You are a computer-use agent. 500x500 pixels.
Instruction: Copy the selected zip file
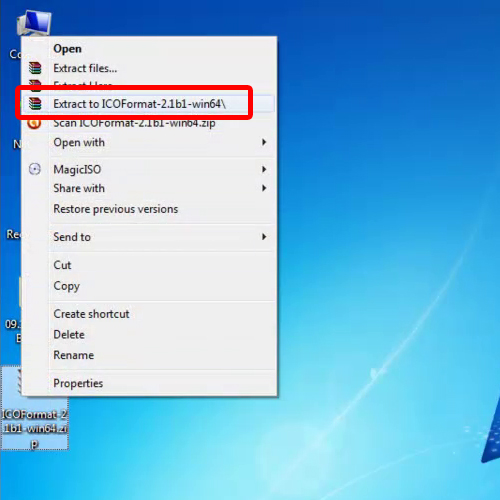(x=149, y=286)
